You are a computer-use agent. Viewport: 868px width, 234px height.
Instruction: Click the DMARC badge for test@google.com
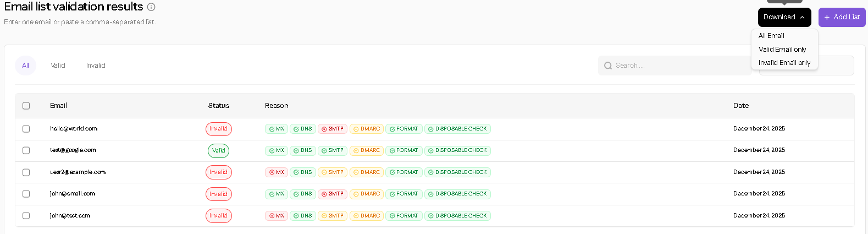point(366,150)
